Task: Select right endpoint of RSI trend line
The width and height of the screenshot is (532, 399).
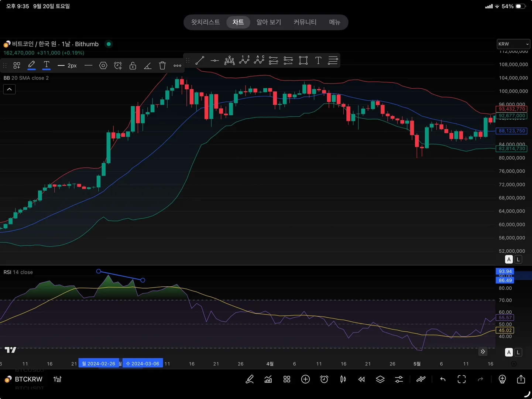Action: [143, 280]
